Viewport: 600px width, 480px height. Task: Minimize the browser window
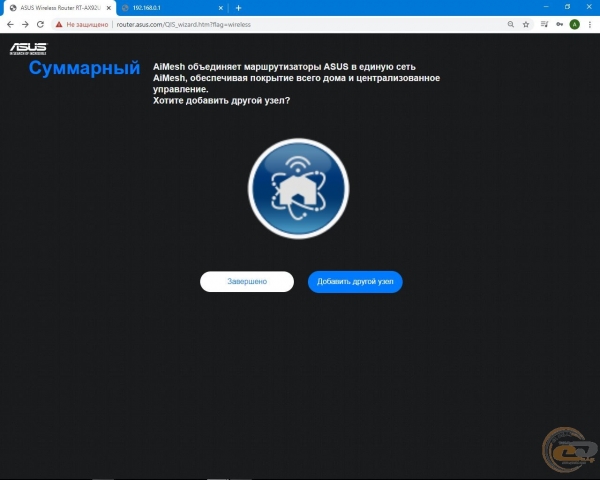click(546, 7)
